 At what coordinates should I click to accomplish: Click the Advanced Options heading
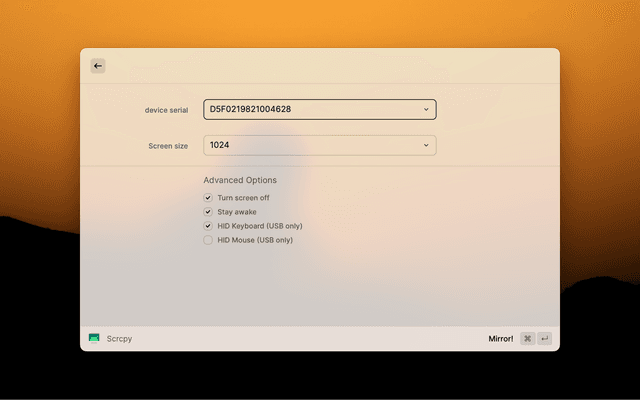(240, 180)
